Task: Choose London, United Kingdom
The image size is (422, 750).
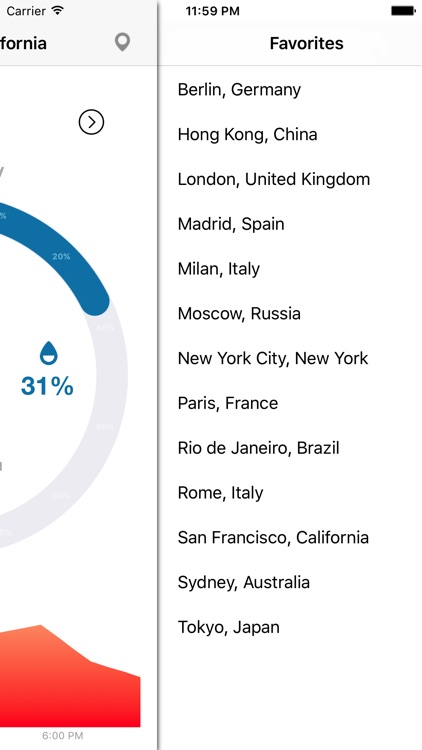Action: [290, 179]
